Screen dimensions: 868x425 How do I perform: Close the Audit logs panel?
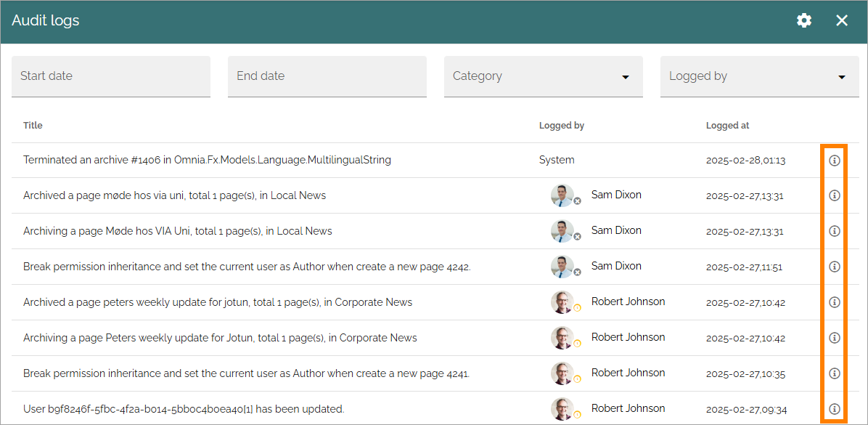[x=841, y=21]
